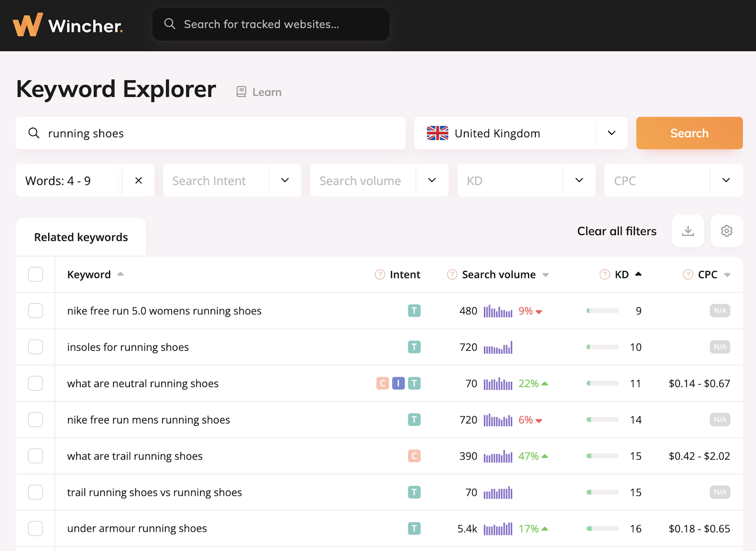Click the United Kingdom flag icon
756x551 pixels.
(x=438, y=133)
